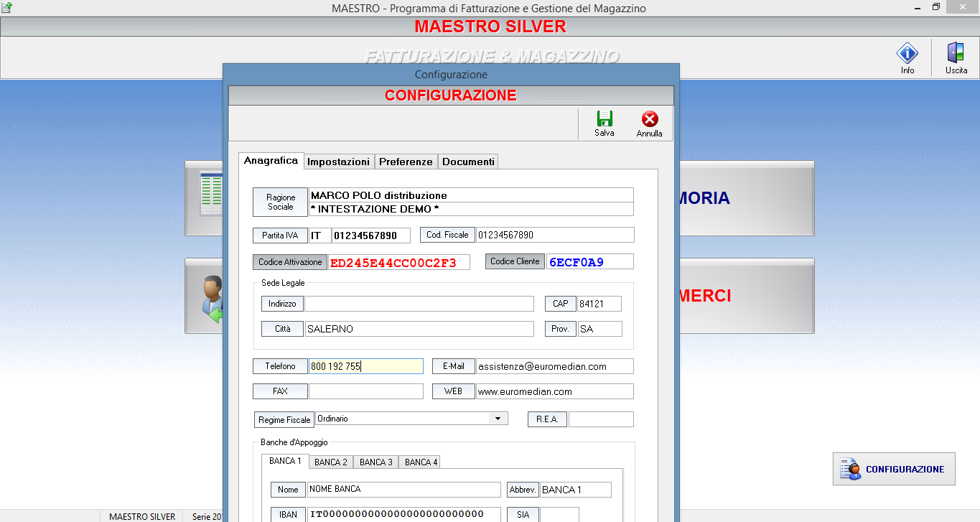Click the Telefono label button
Viewport: 980px width, 522px height.
tap(280, 366)
